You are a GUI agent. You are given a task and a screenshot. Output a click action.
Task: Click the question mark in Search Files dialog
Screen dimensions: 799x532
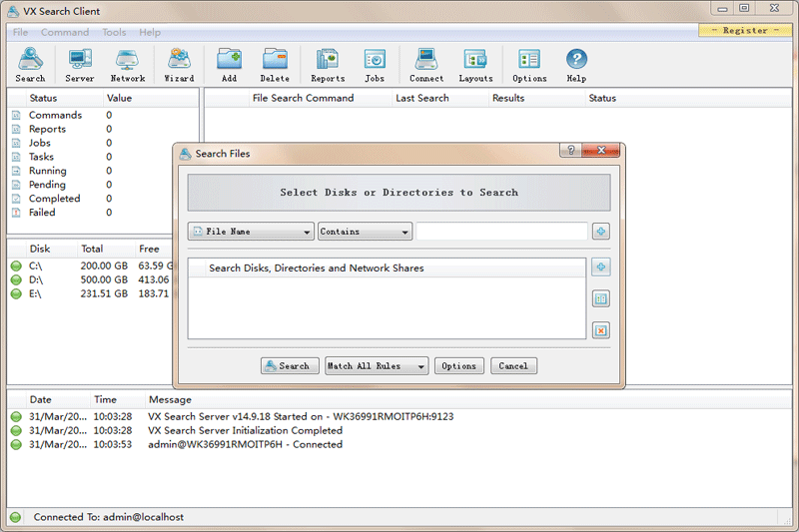570,150
